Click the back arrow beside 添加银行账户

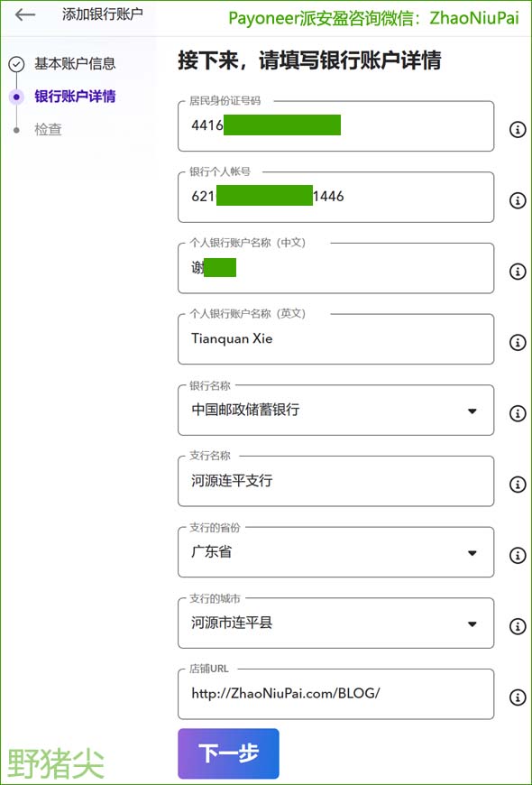pyautogui.click(x=24, y=15)
